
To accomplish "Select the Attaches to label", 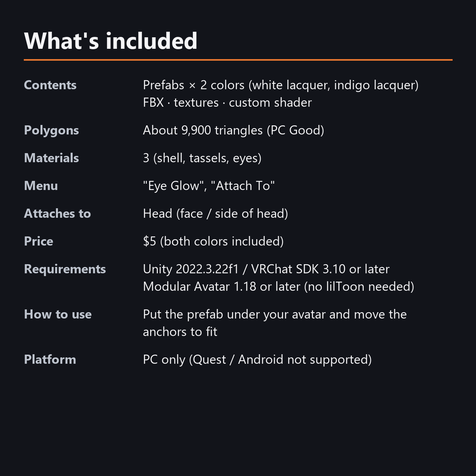I will pos(58,213).
